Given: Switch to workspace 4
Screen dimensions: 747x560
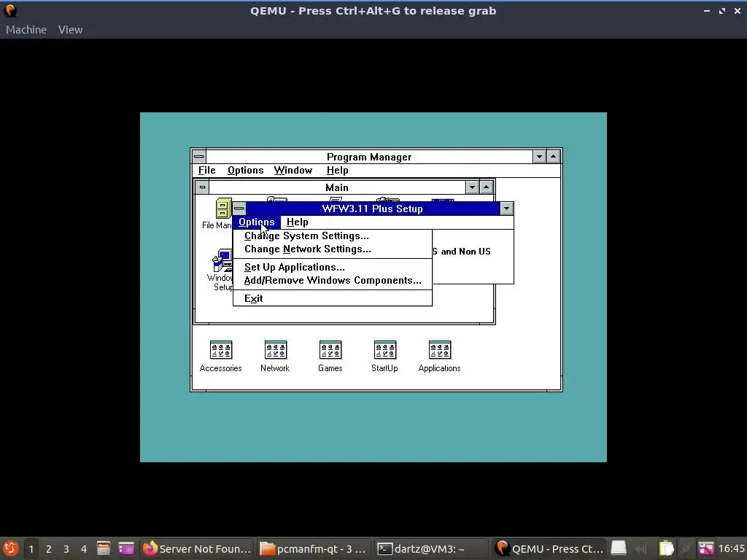Looking at the screenshot, I should [84, 548].
